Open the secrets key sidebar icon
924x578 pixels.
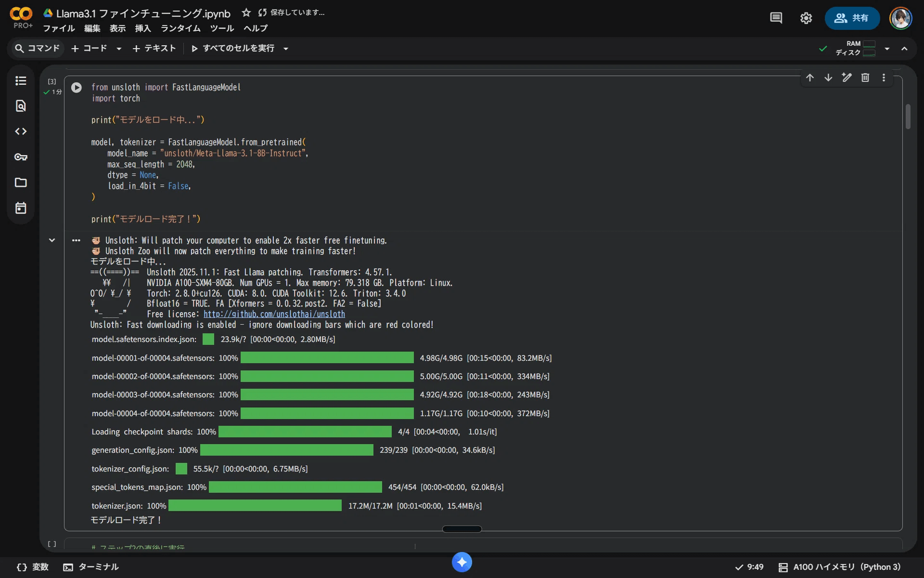point(21,157)
